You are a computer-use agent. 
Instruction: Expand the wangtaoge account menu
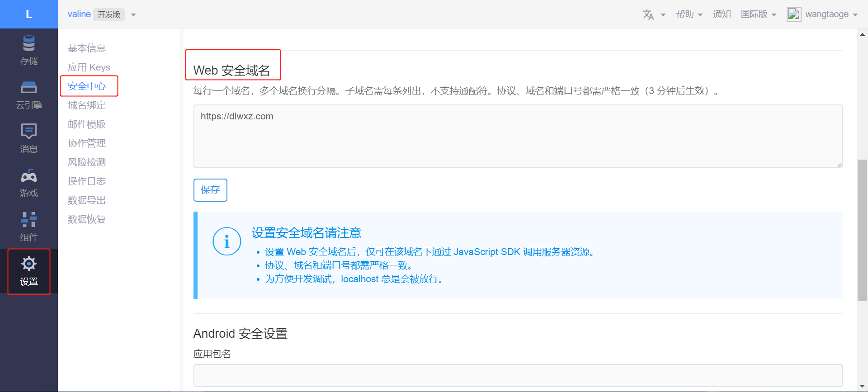click(831, 14)
